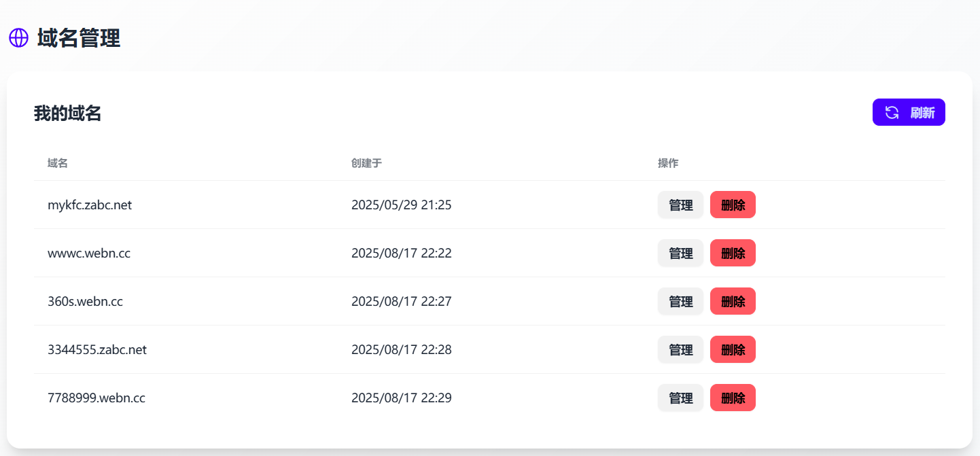Click the 7788999.webn.cc domain text
This screenshot has width=980, height=456.
pyautogui.click(x=97, y=398)
